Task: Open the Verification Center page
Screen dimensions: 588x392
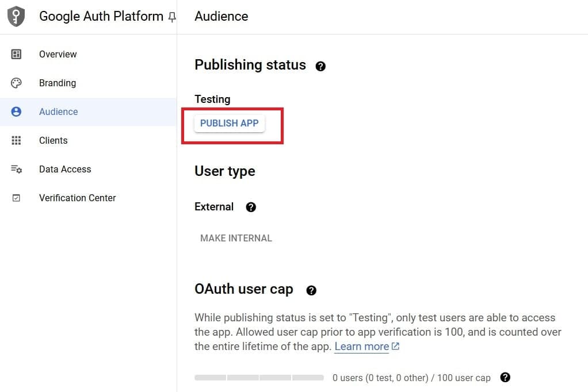Action: coord(77,198)
